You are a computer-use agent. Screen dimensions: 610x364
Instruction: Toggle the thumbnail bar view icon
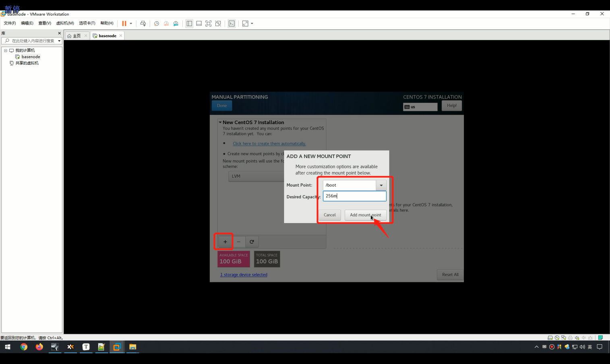tap(199, 24)
